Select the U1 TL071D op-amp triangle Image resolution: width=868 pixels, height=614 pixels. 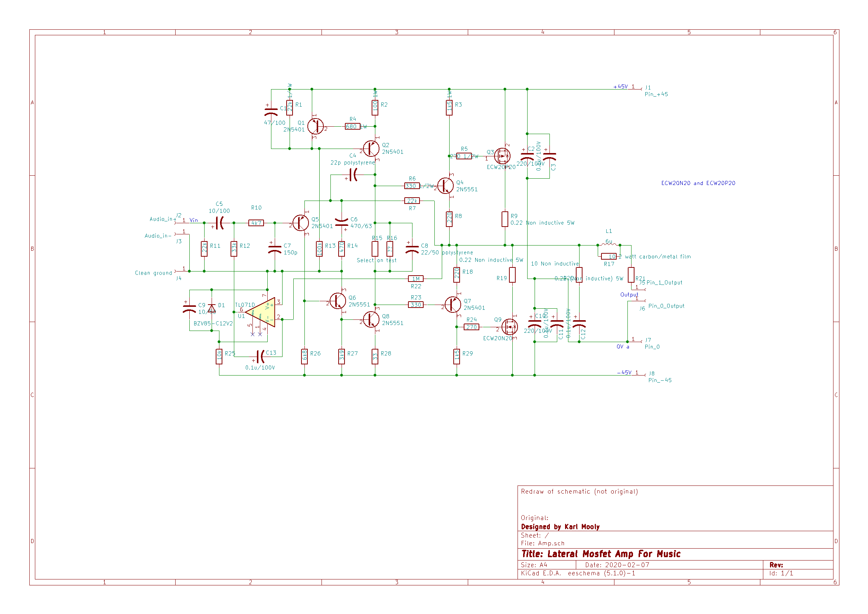click(261, 312)
